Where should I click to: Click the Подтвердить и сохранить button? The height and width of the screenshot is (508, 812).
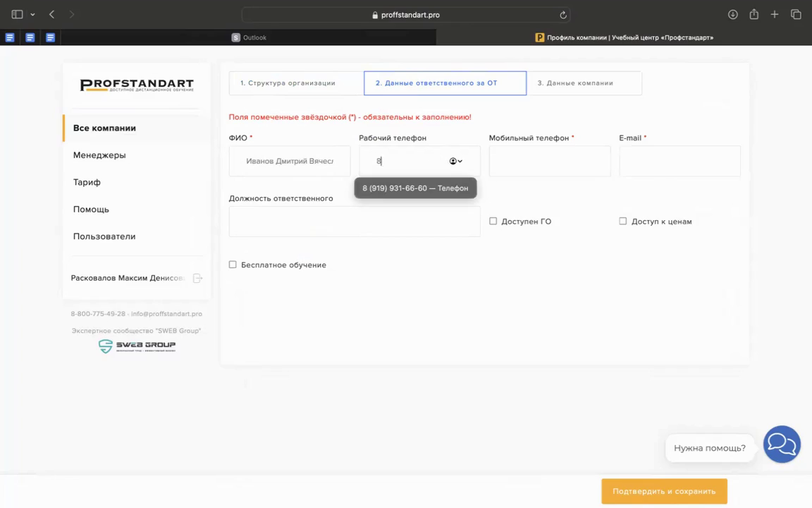pos(665,491)
